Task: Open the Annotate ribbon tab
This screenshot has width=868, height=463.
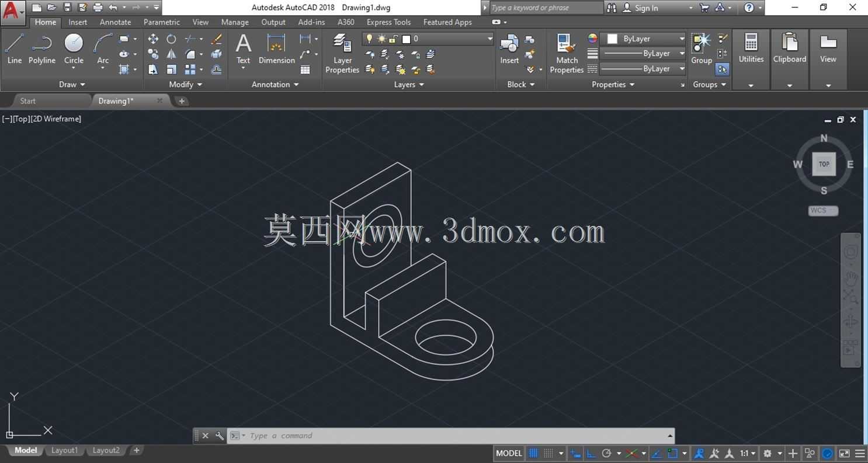Action: point(115,22)
